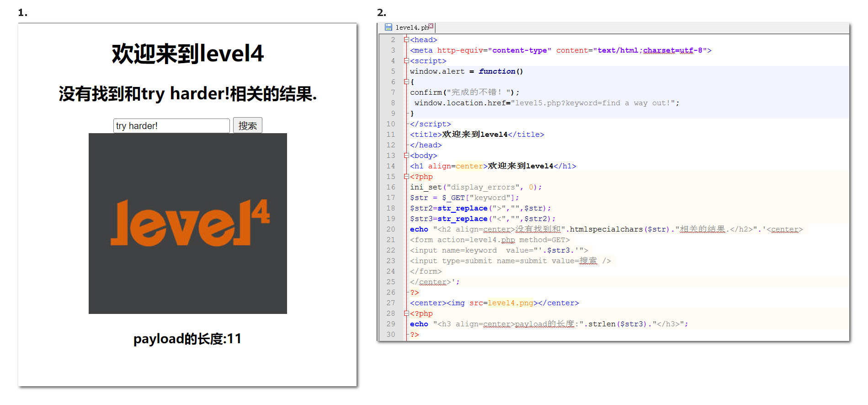Fold the <?php block at line 15
The width and height of the screenshot is (868, 405).
(x=406, y=177)
